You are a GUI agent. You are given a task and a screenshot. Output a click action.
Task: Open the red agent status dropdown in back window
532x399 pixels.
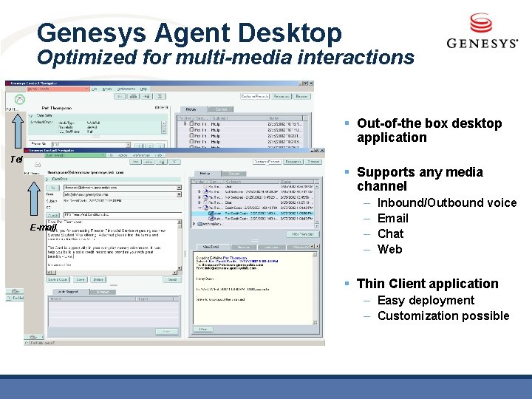(x=58, y=89)
